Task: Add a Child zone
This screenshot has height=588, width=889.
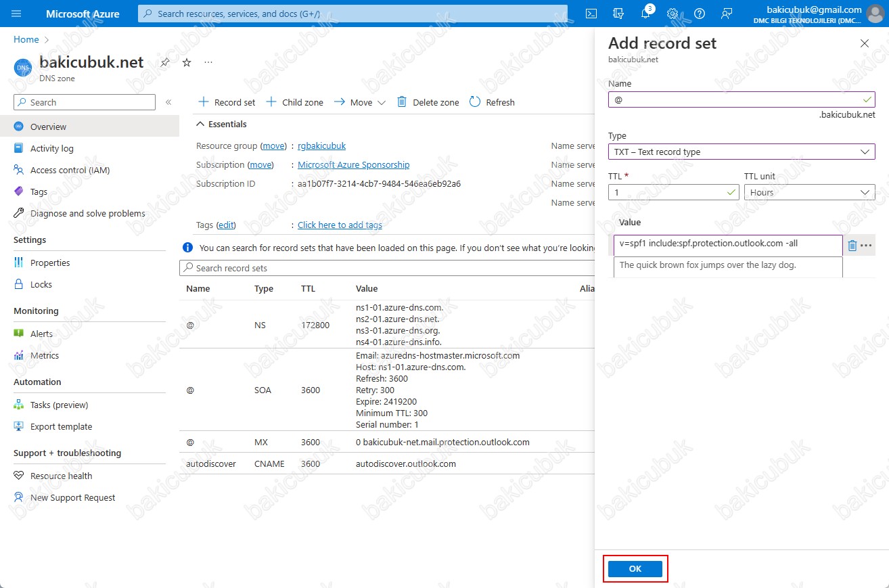Action: [x=294, y=102]
